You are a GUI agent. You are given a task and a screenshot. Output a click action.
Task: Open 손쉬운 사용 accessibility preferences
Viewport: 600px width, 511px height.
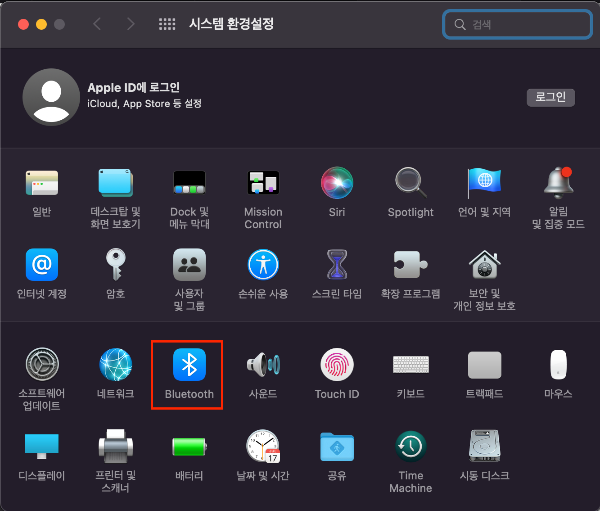point(263,264)
